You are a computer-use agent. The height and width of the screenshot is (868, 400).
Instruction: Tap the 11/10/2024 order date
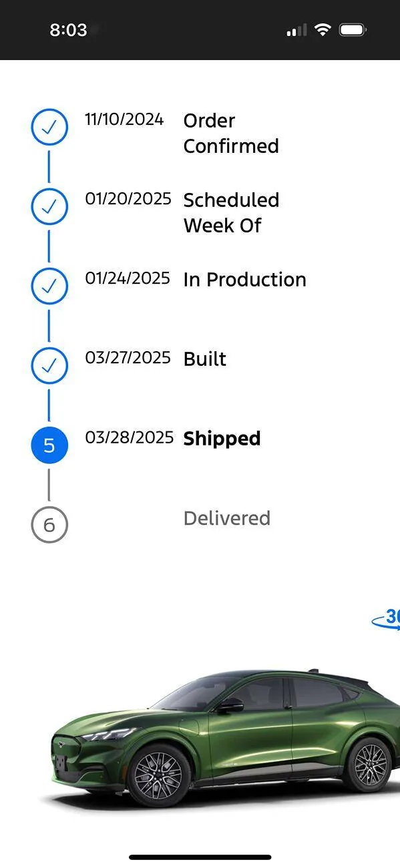pyautogui.click(x=124, y=120)
